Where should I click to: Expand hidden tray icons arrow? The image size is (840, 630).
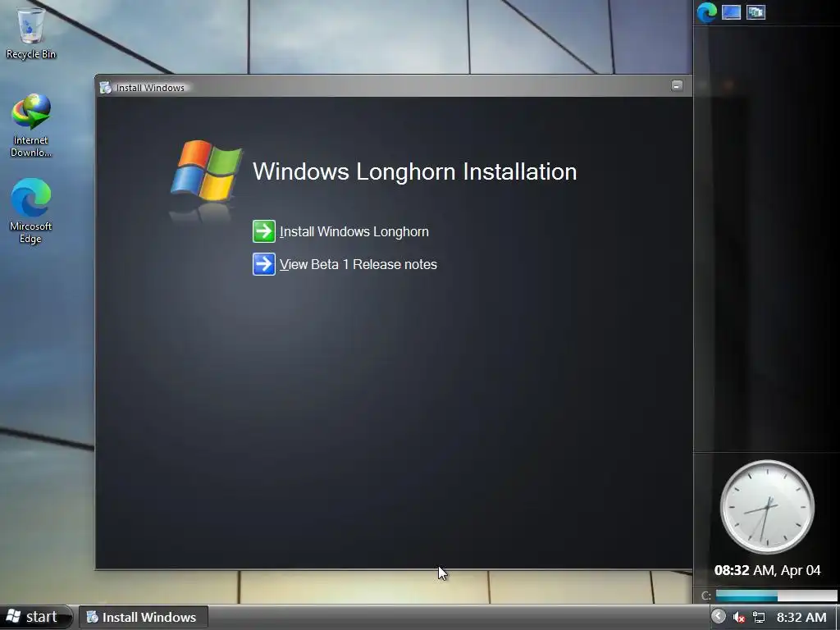point(719,616)
